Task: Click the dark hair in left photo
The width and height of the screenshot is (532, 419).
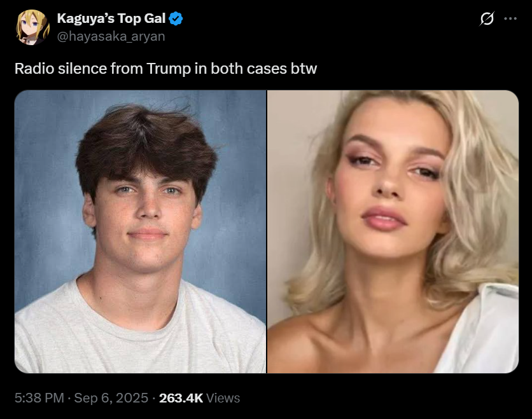Action: (x=146, y=142)
